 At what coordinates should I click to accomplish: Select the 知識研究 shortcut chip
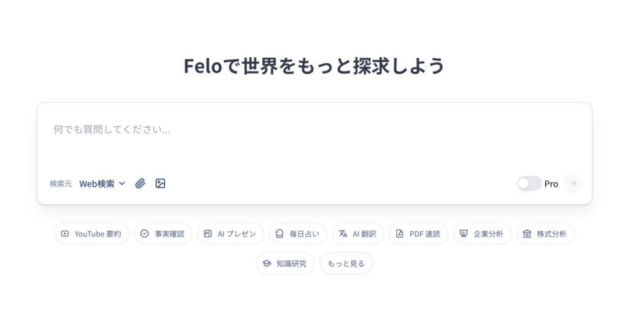286,264
